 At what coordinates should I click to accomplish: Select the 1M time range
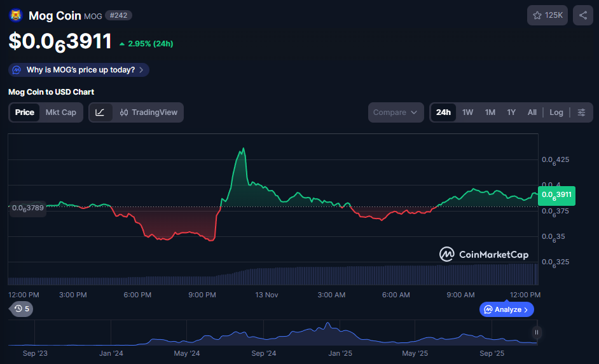(490, 112)
